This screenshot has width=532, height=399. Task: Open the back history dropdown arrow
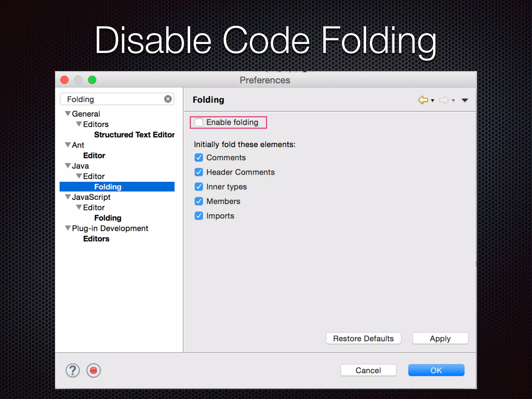pos(433,101)
